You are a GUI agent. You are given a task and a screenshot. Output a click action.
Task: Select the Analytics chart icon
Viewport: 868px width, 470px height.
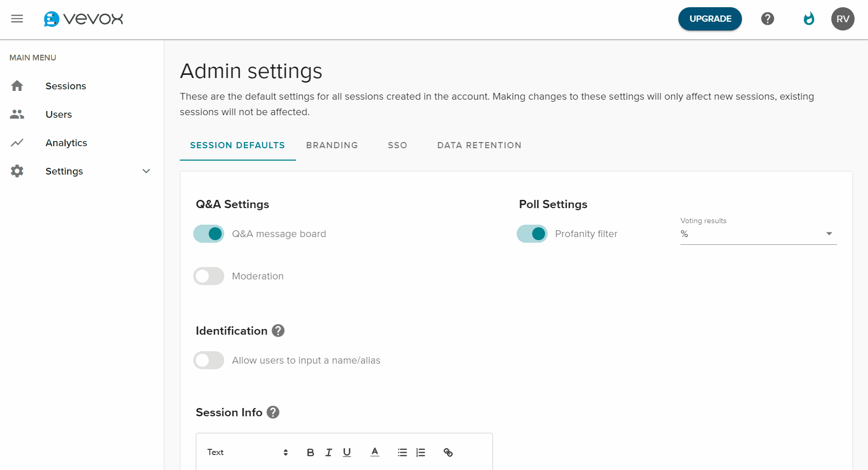click(x=17, y=143)
